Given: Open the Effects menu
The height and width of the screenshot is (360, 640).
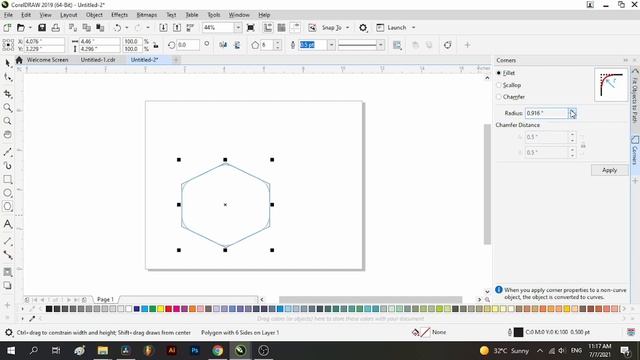Looking at the screenshot, I should pyautogui.click(x=120, y=15).
